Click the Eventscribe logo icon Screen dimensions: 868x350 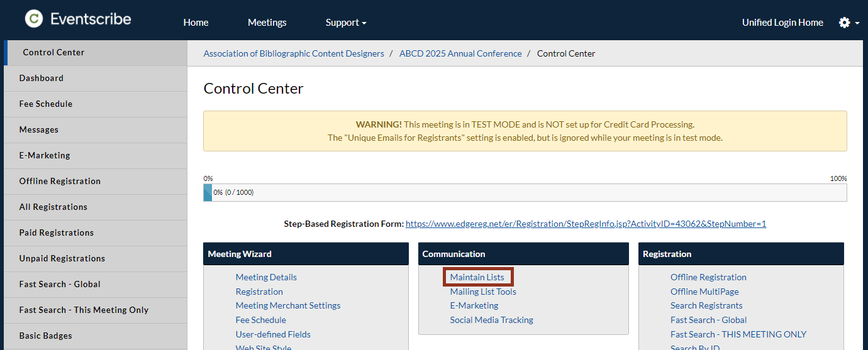33,19
